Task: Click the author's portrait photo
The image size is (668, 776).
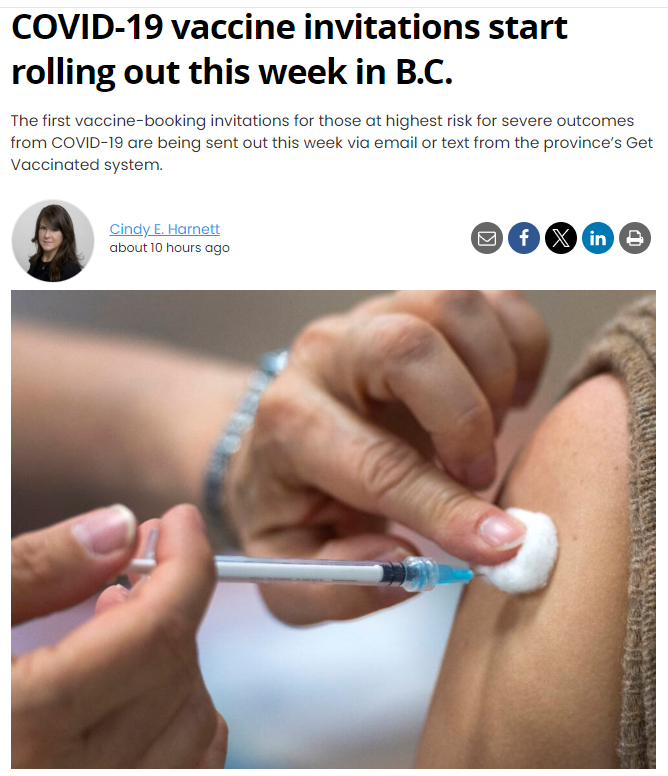Action: point(53,241)
